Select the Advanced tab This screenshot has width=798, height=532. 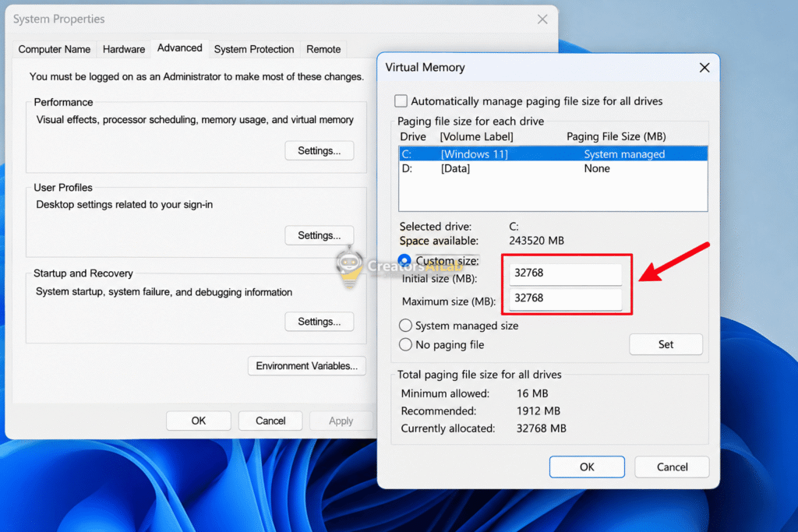tap(180, 48)
